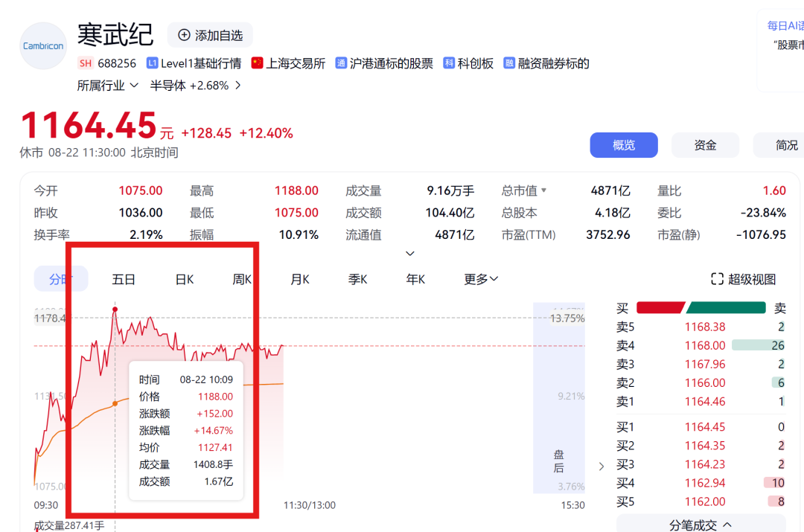Click the 科创板 badge icon
Screen dimensions: 804x532
pos(449,63)
